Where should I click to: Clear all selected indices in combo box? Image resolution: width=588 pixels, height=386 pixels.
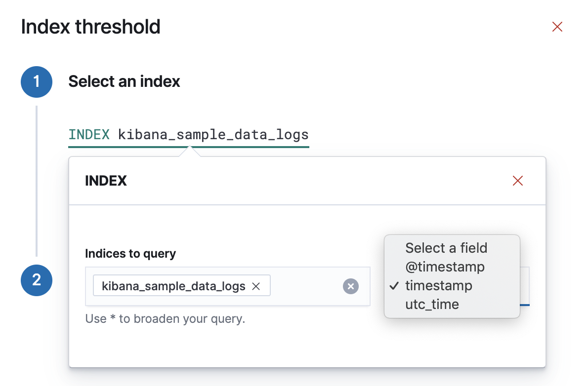tap(351, 286)
